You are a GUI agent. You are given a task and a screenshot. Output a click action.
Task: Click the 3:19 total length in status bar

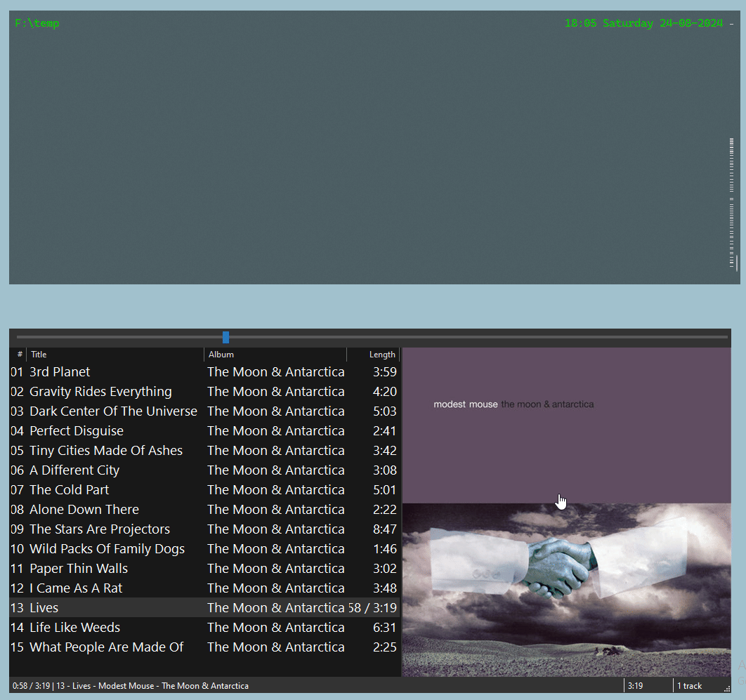[x=635, y=686]
